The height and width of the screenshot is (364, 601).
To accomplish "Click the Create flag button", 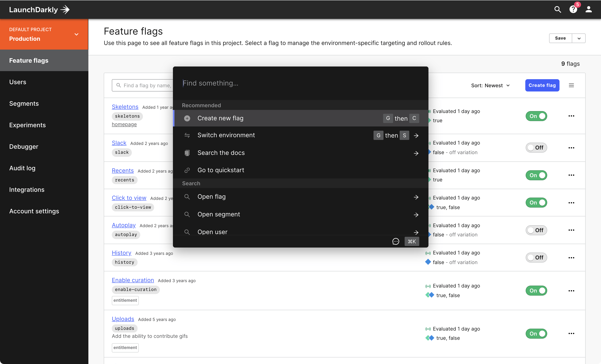I will [542, 85].
